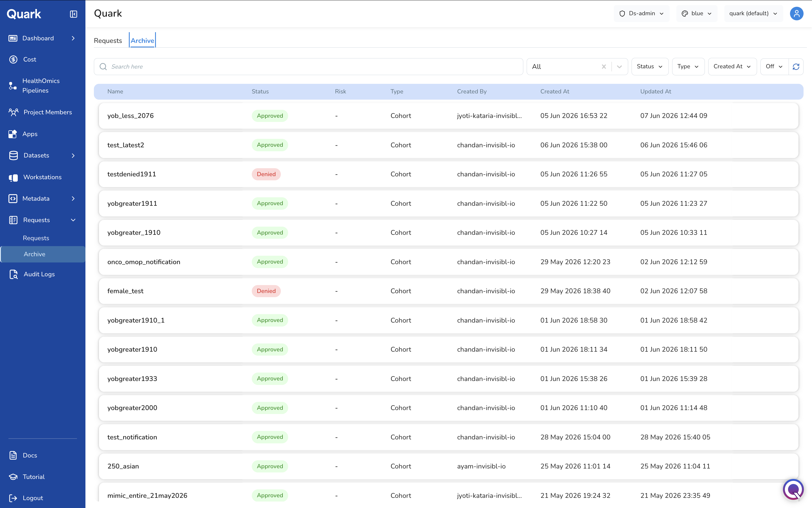Click the Search here input field
The image size is (812, 508).
point(308,67)
